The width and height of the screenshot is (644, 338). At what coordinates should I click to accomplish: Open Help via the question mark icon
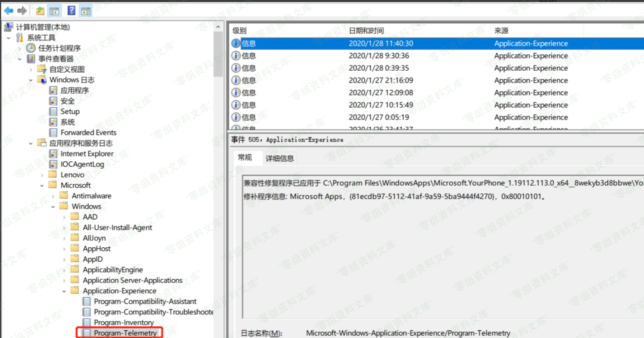71,11
